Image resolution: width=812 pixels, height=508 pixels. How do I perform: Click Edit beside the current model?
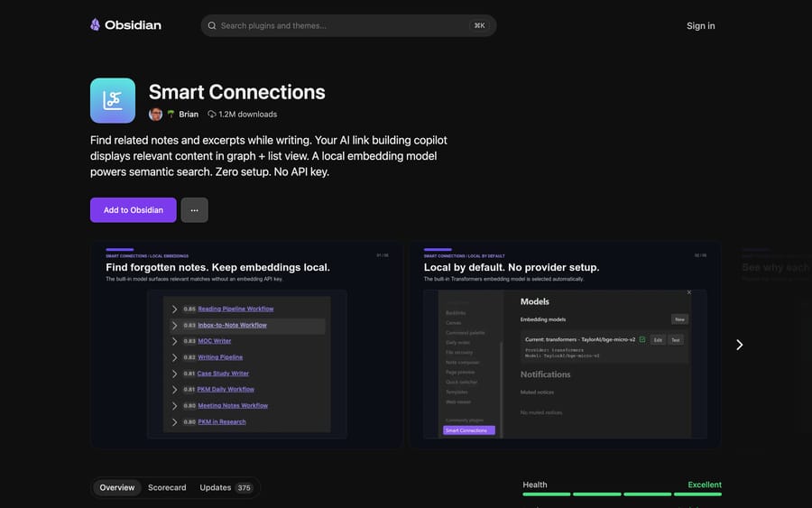658,340
